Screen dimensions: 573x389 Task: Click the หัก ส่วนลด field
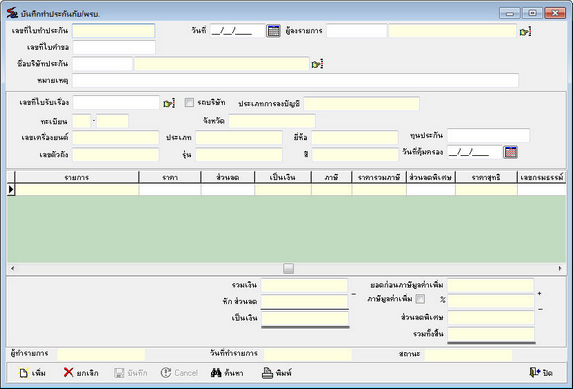tap(304, 302)
